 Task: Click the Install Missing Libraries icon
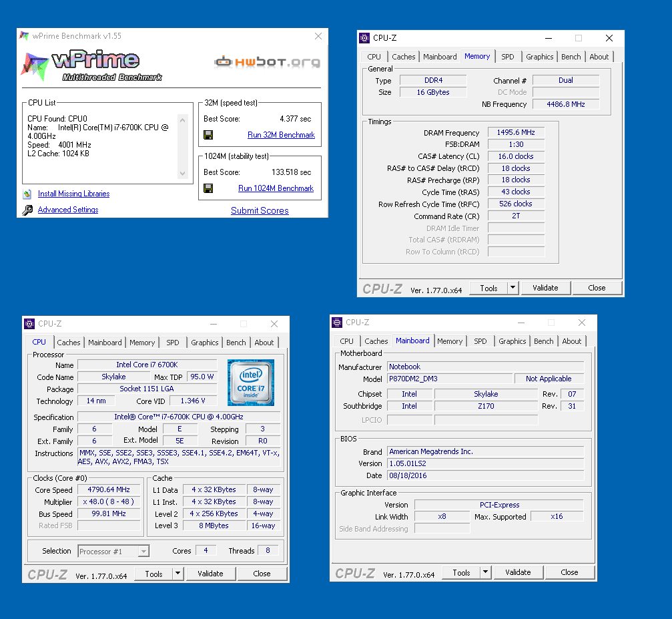[27, 194]
